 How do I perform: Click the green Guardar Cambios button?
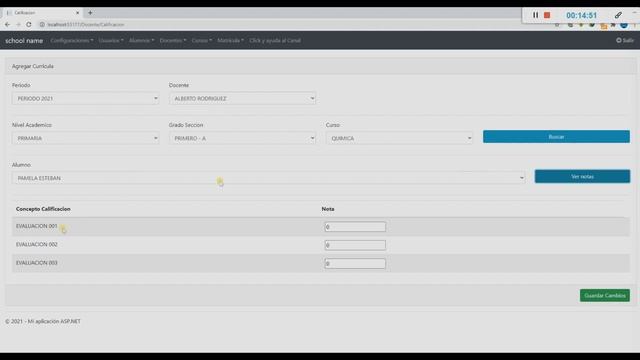tap(604, 296)
